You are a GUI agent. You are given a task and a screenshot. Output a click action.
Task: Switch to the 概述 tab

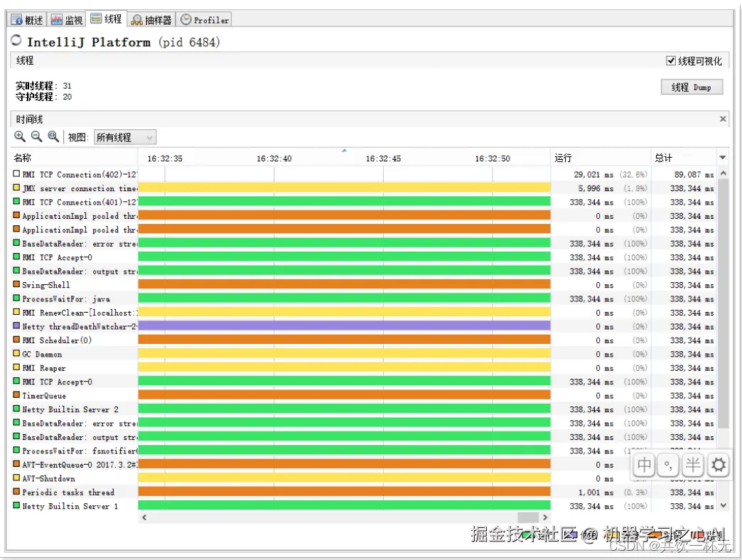point(28,20)
